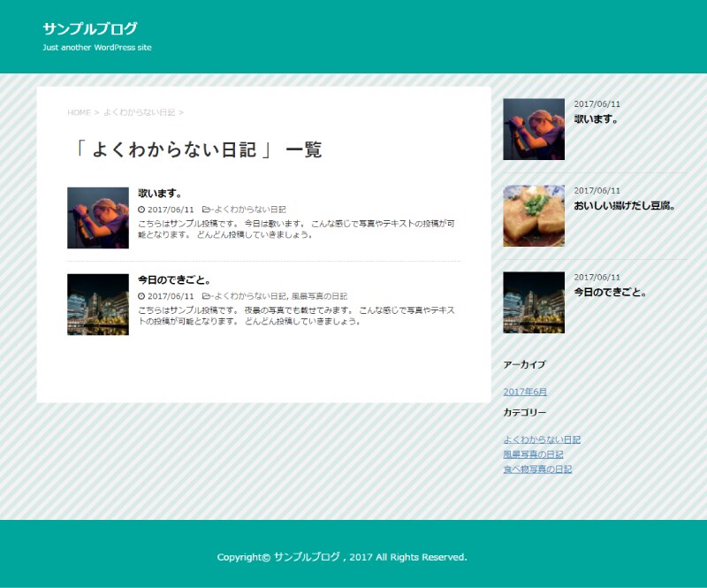This screenshot has height=588, width=707.
Task: Open the サンプルブログ site title
Action: pyautogui.click(x=90, y=28)
